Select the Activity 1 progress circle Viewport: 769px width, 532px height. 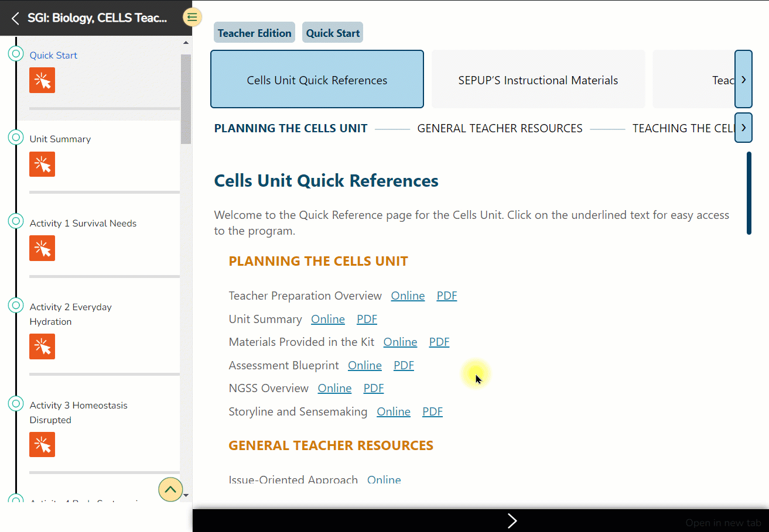[16, 222]
